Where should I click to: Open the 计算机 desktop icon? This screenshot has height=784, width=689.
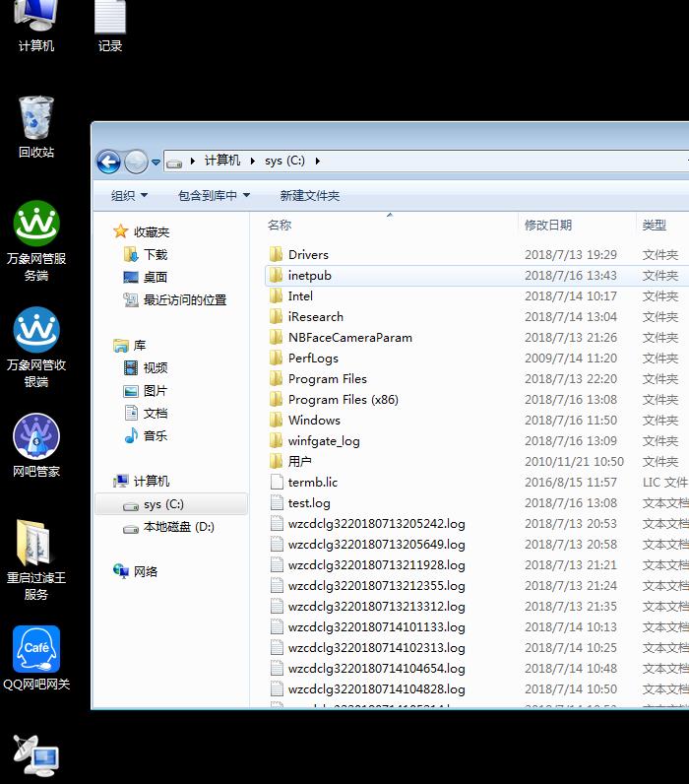tap(36, 25)
